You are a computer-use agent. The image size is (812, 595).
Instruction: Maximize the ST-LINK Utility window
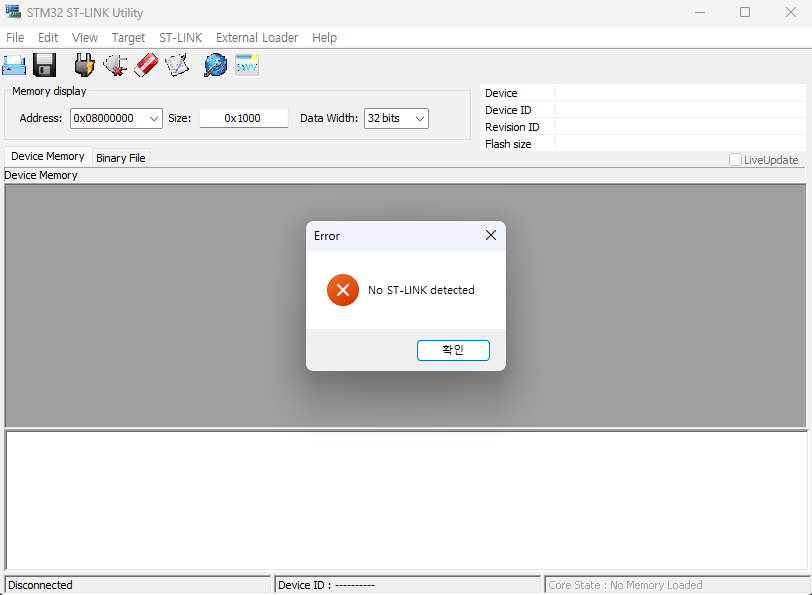click(745, 12)
